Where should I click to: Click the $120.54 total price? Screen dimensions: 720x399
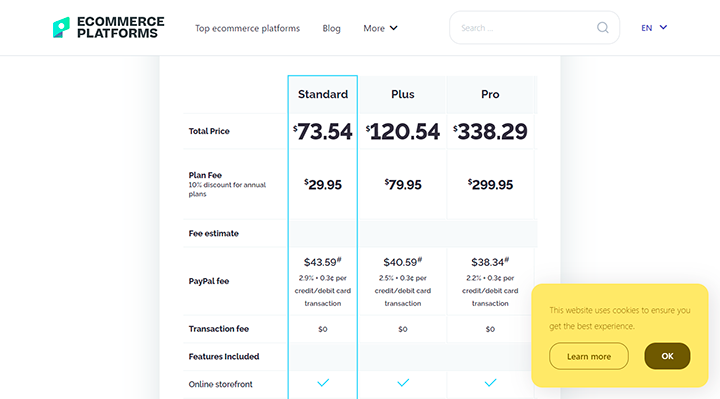403,132
